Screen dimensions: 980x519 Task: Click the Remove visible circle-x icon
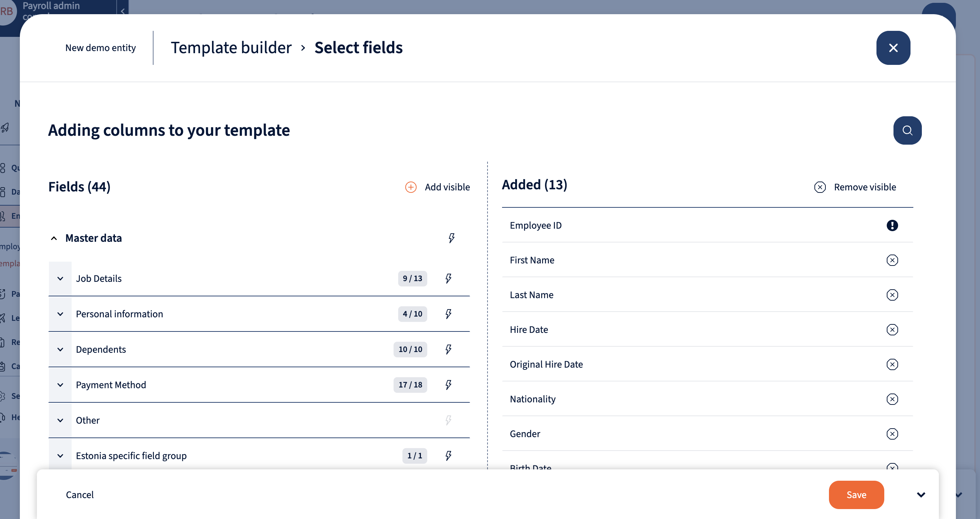click(x=819, y=187)
